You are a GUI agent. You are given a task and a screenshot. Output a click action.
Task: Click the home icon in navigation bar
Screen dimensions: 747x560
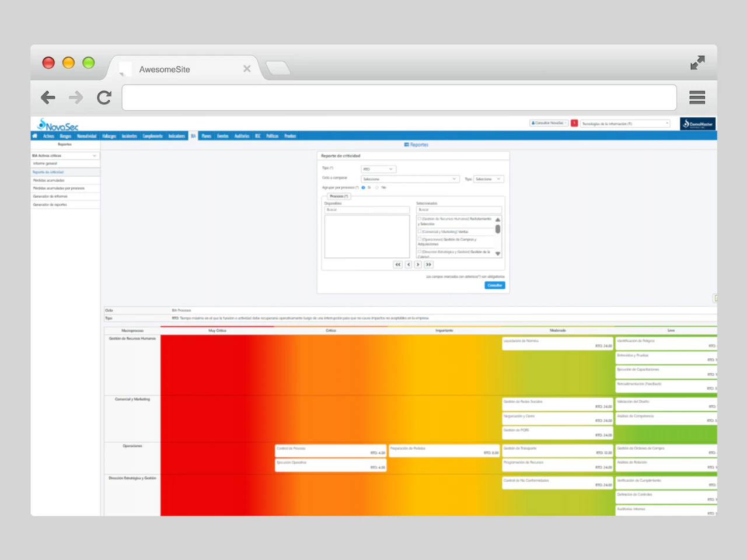[x=35, y=136]
